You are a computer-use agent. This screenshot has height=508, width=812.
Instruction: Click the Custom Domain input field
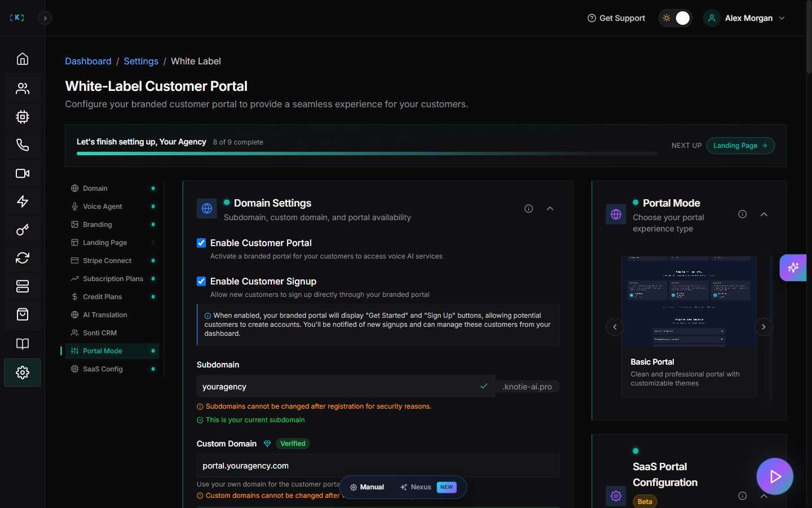point(378,466)
